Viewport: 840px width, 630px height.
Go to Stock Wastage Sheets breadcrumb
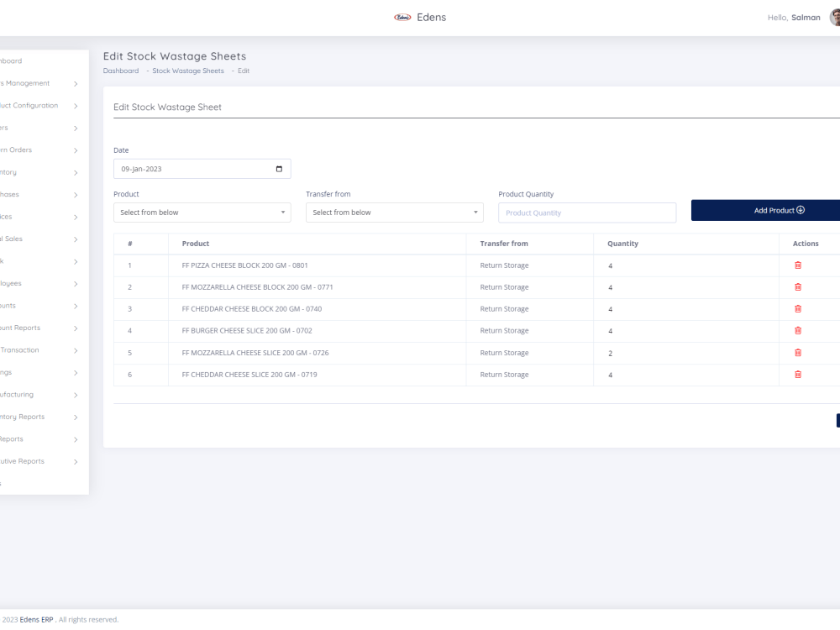click(188, 71)
